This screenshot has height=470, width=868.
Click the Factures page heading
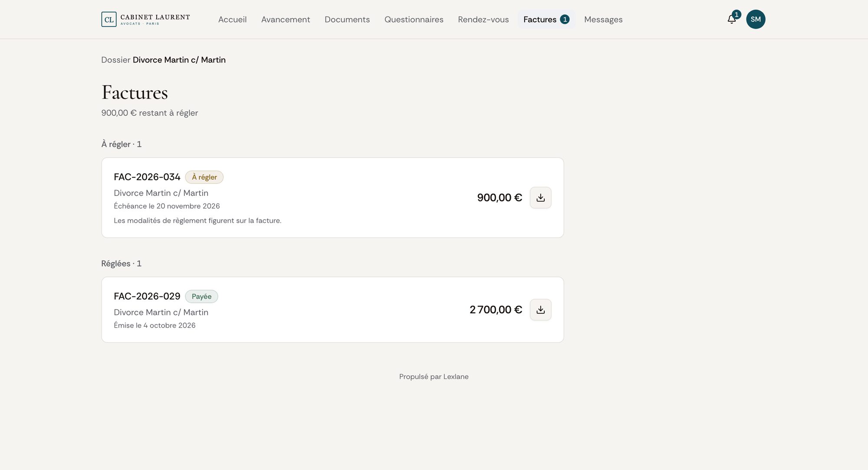135,92
